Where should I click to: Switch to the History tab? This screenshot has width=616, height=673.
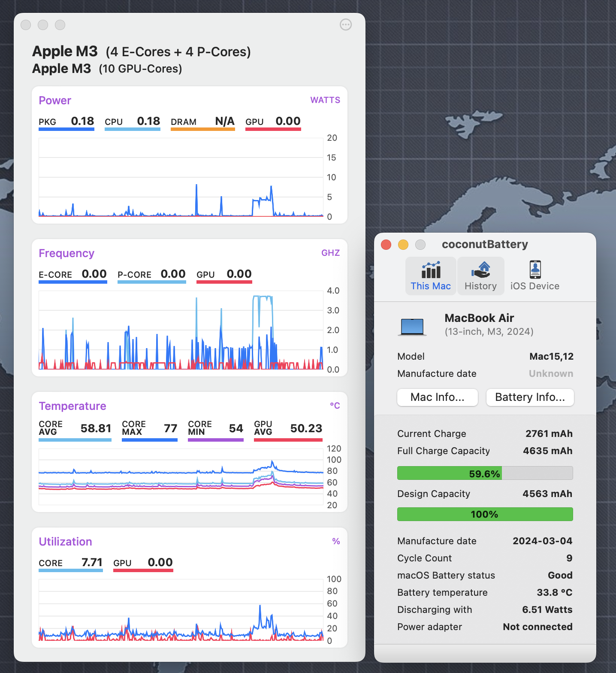point(480,276)
